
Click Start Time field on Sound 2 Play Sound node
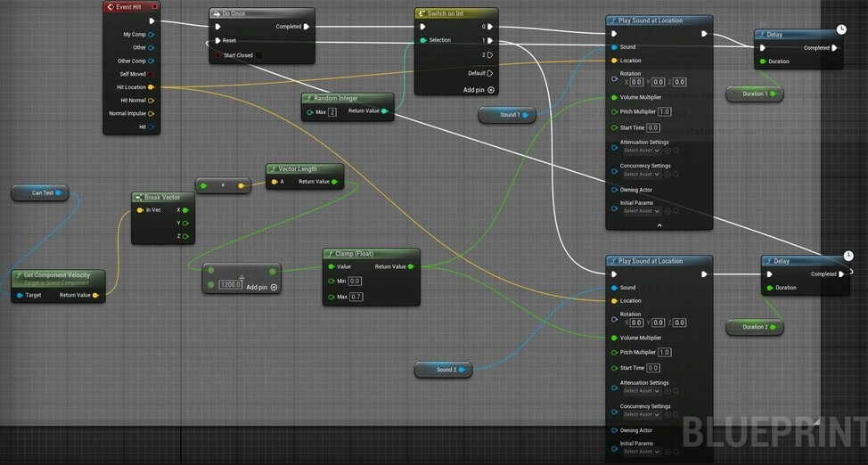(x=652, y=368)
